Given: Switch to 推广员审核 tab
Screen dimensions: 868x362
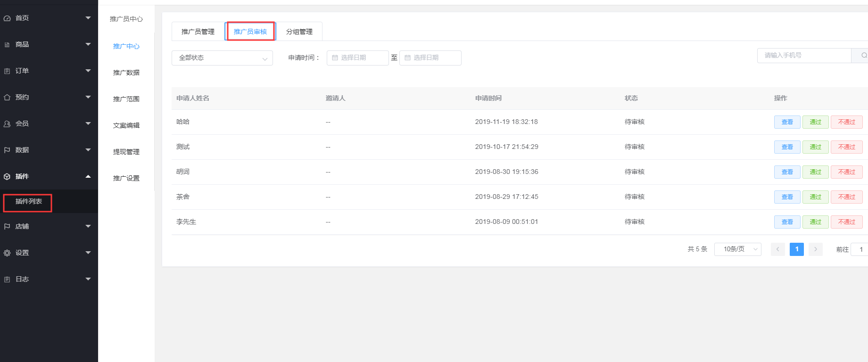Looking at the screenshot, I should (x=250, y=32).
